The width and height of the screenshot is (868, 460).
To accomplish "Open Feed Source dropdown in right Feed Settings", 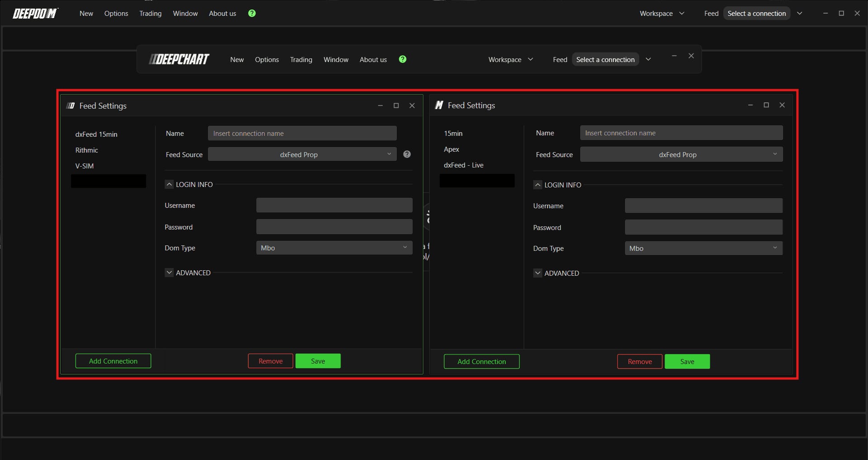I will point(681,154).
